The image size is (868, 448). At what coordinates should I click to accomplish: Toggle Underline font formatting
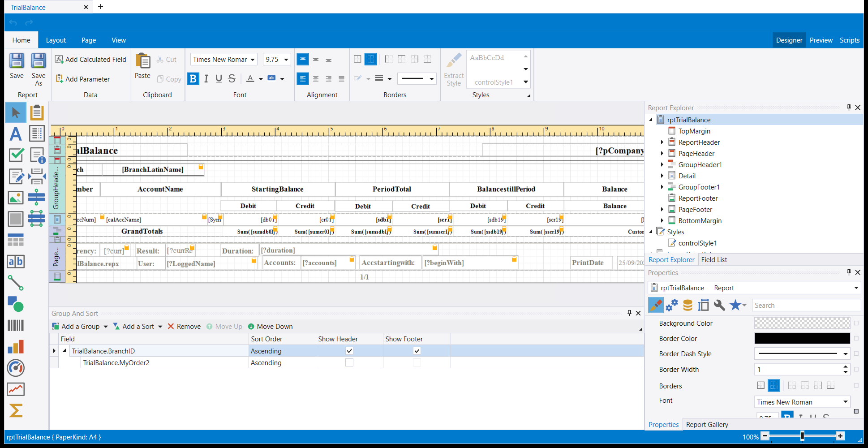click(219, 79)
